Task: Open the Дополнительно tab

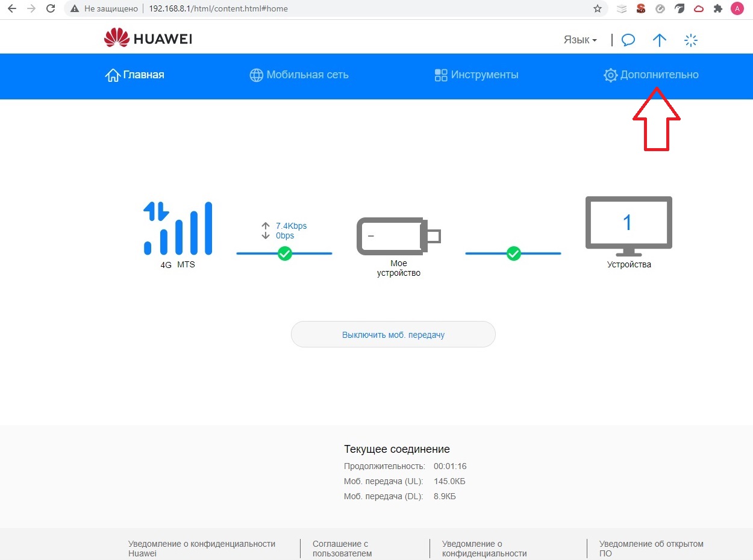Action: [651, 75]
